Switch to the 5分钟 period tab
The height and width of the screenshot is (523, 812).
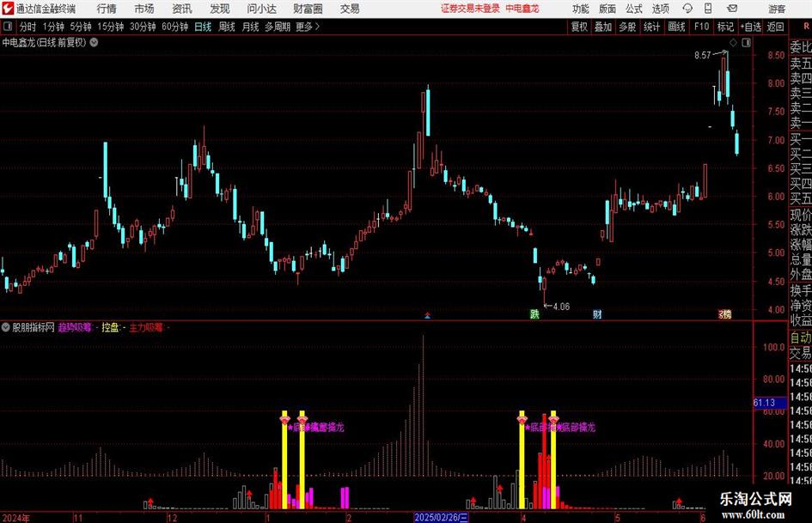(x=80, y=27)
